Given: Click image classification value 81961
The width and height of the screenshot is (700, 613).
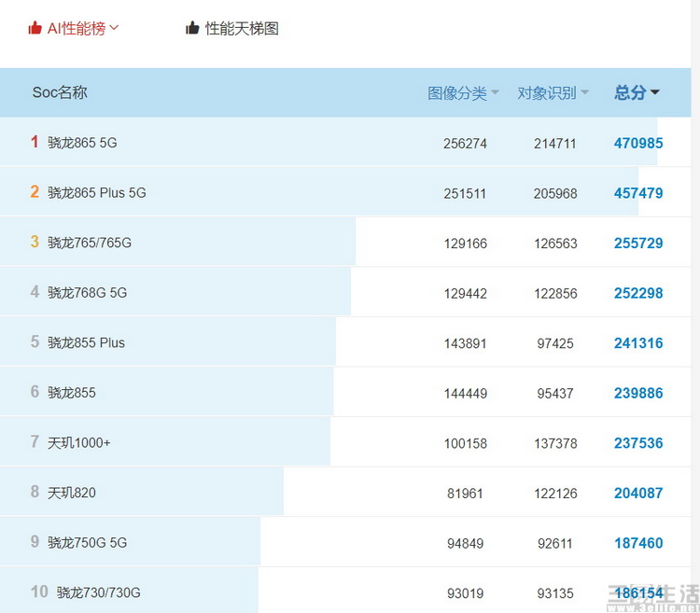Looking at the screenshot, I should pos(465,494).
